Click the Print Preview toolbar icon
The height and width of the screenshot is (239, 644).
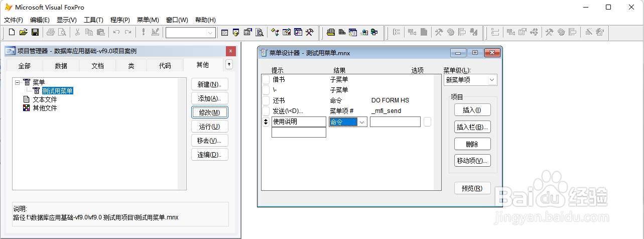62,32
